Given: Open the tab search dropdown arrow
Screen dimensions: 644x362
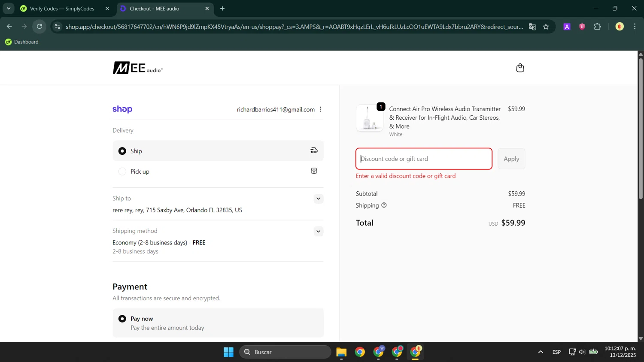Looking at the screenshot, I should coord(9,9).
